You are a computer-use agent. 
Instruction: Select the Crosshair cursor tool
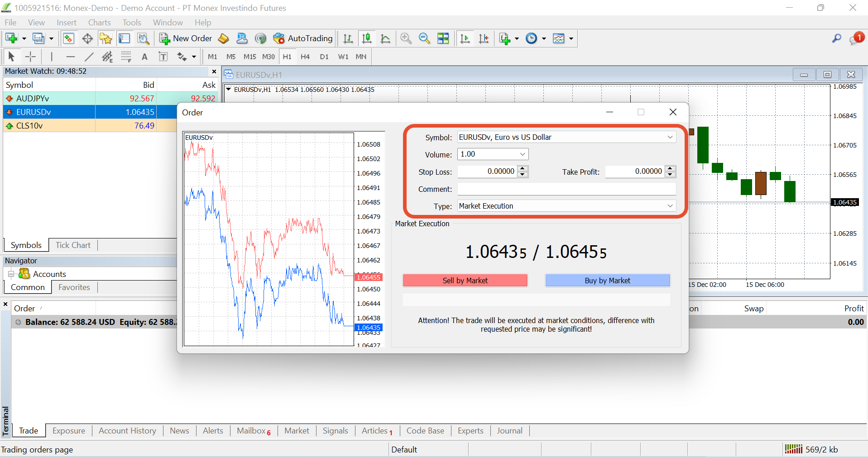(x=30, y=57)
